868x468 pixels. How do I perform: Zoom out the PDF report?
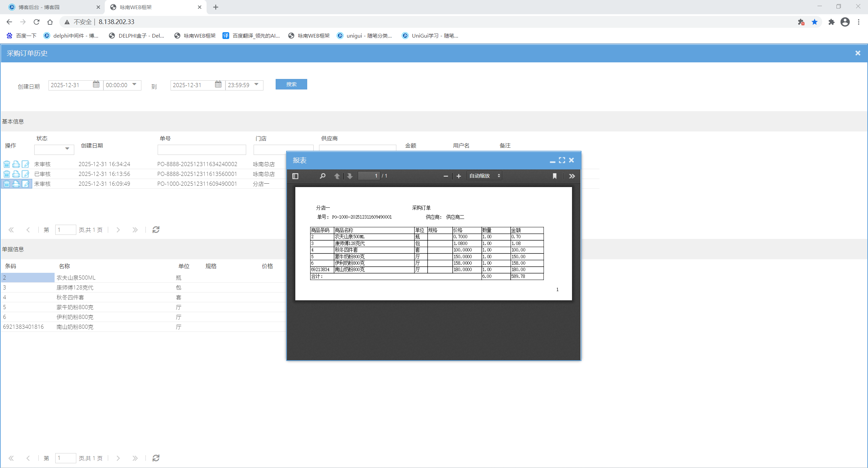446,176
